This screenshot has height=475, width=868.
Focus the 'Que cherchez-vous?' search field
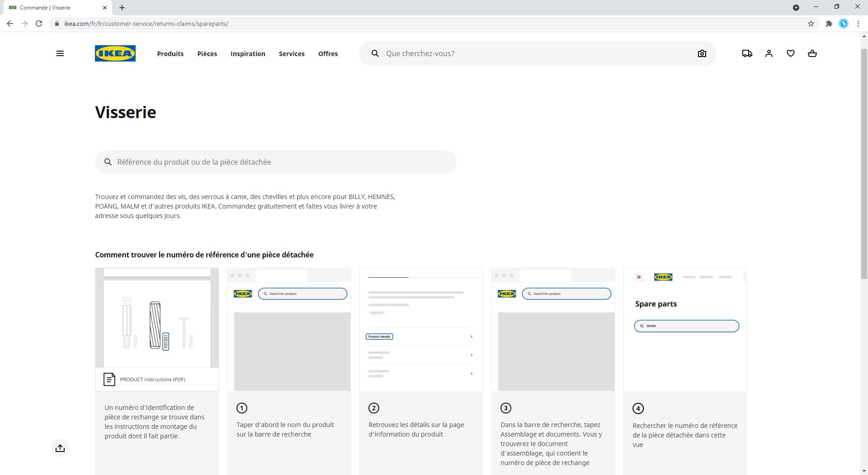[538, 53]
